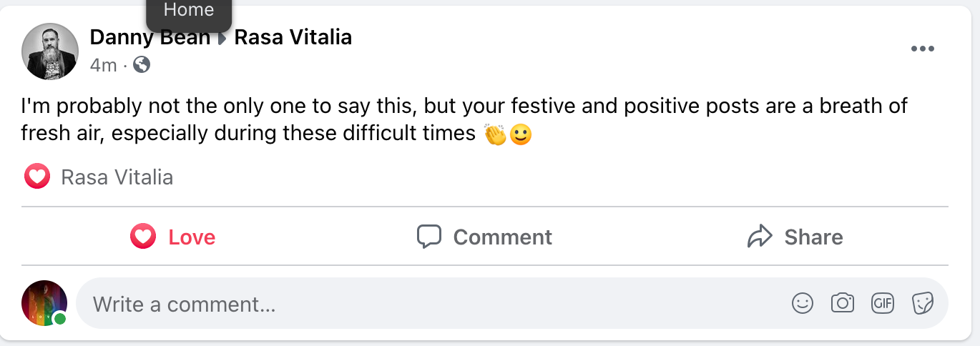Click your own avatar beside comment box
This screenshot has width=980, height=346.
[x=44, y=303]
